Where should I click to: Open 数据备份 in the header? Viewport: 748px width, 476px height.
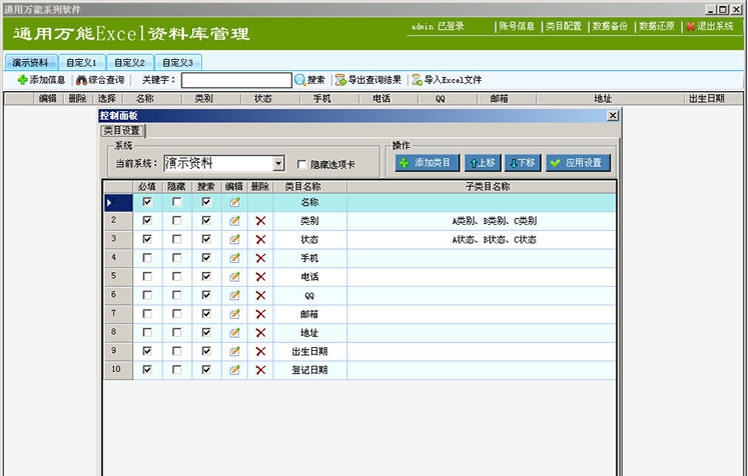[610, 26]
